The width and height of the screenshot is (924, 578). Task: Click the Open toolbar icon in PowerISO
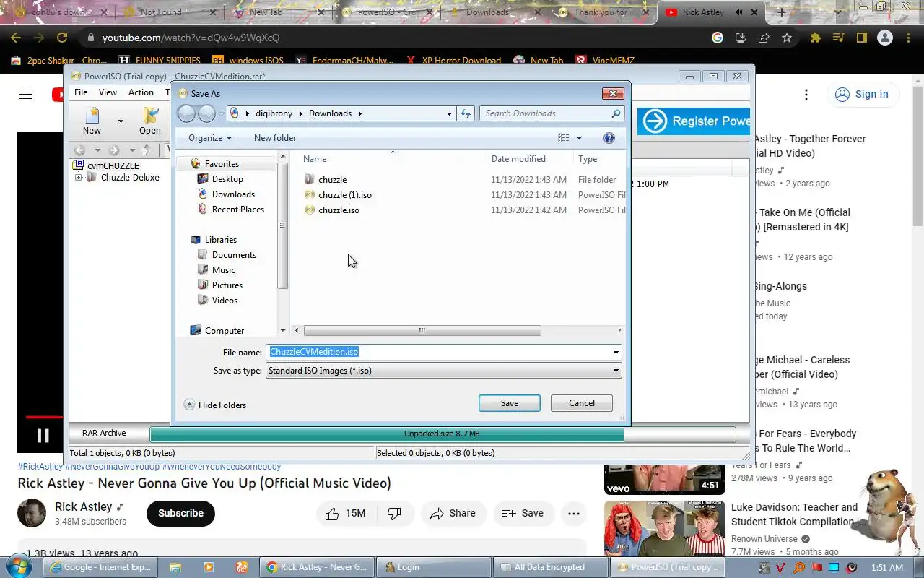150,121
